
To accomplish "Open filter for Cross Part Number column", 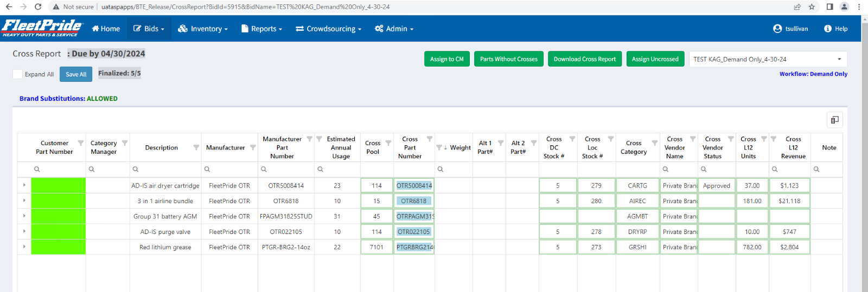I will click(430, 139).
